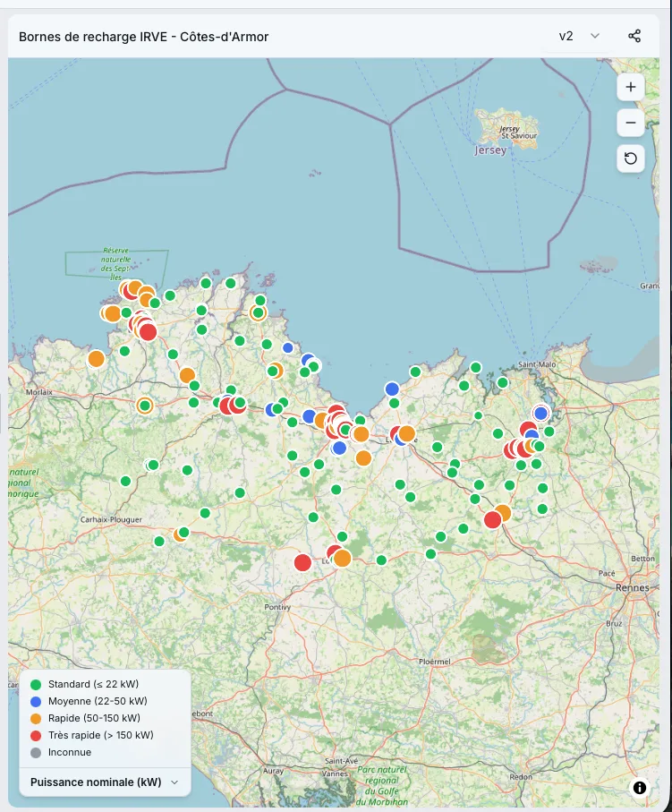Screen dimensions: 672x812
Task: Toggle the Moyenne (22-50 kW) legend entry
Action: point(89,701)
